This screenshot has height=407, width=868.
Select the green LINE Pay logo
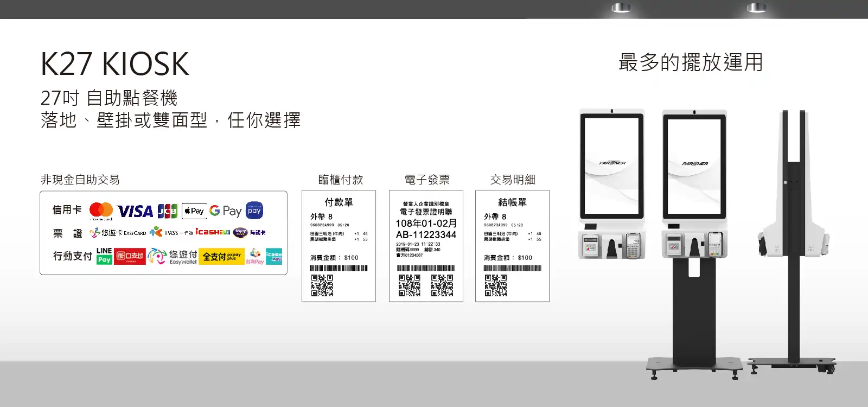(104, 256)
